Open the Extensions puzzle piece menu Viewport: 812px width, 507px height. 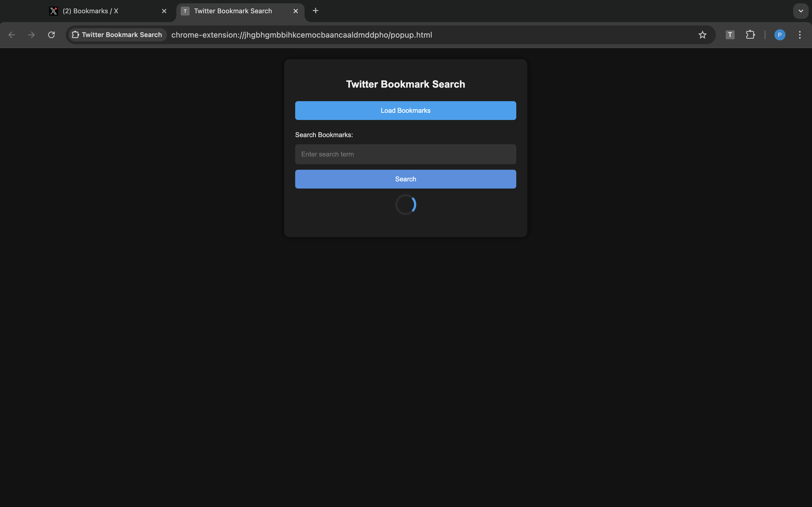click(751, 35)
